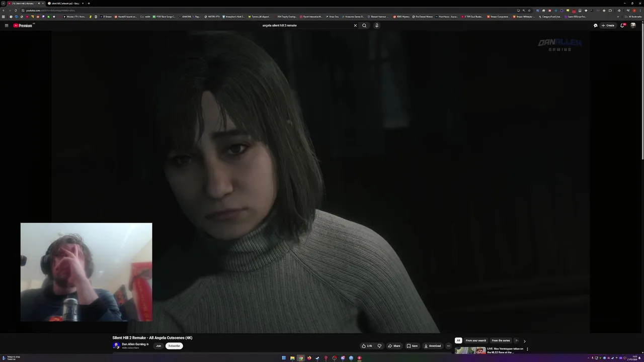Screen dimensions: 644x362
Task: Open Windows Start menu in taskbar
Action: point(284,358)
